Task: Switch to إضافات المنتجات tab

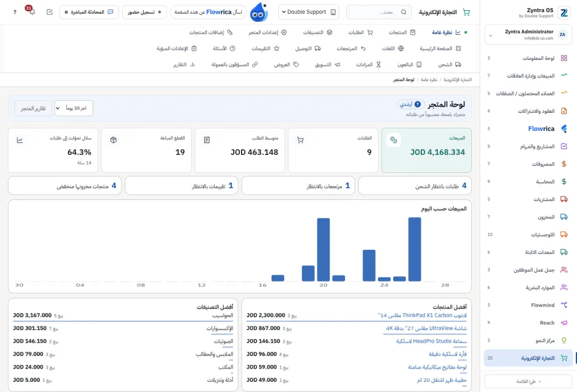Action: point(211,32)
